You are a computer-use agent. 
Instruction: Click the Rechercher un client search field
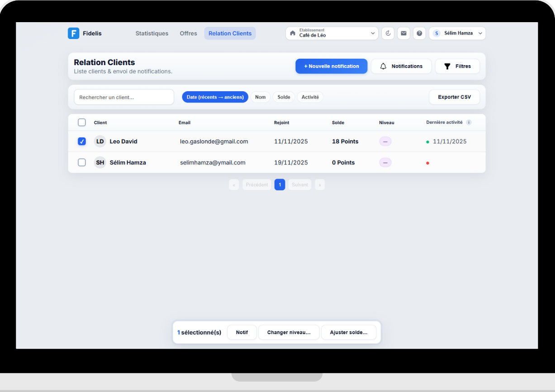123,97
